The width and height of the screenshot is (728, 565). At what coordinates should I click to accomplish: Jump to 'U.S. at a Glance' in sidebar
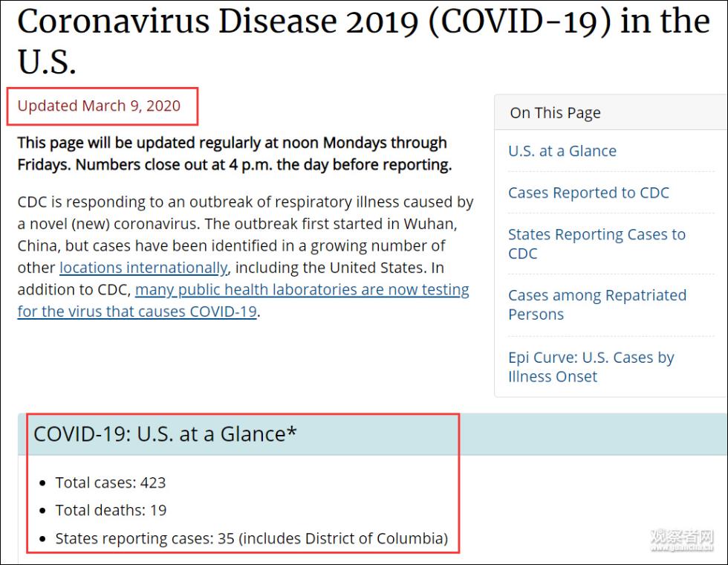562,151
